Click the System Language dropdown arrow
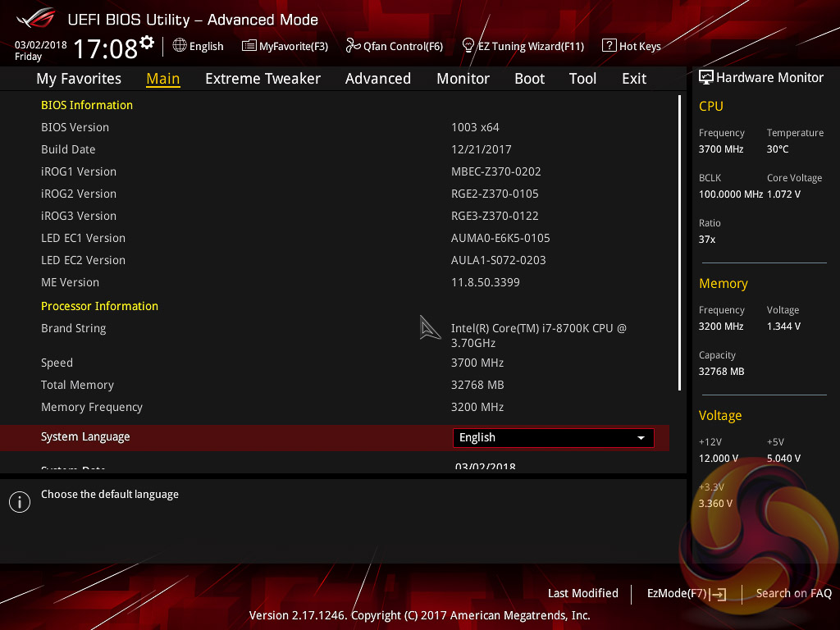Screen dimensions: 840x630 tap(641, 438)
